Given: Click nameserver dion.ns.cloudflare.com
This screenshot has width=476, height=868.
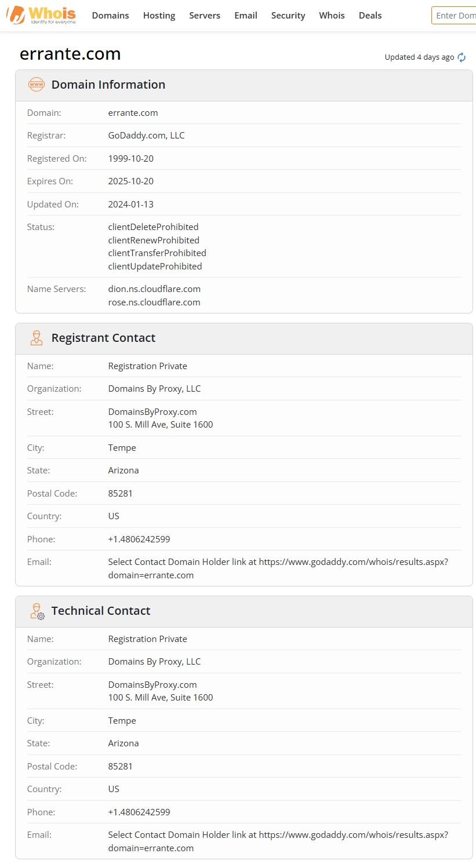Looking at the screenshot, I should click(154, 289).
